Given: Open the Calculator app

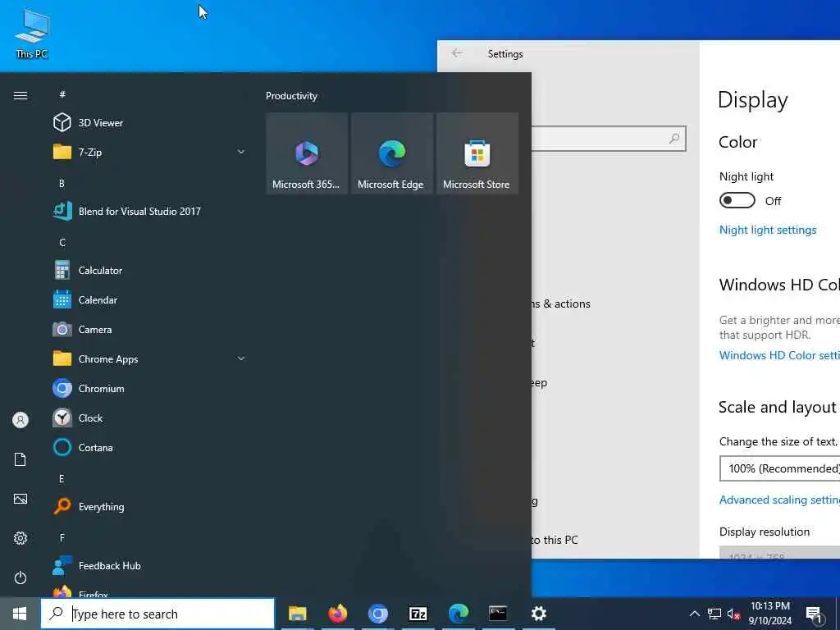Looking at the screenshot, I should pos(150,271).
